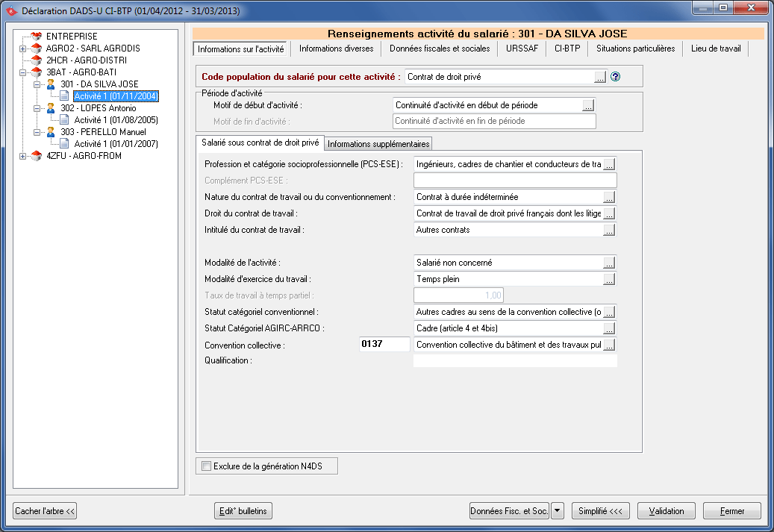Screen dimensions: 774x532
Task: Switch to the Situations particulières tab
Action: pyautogui.click(x=635, y=48)
